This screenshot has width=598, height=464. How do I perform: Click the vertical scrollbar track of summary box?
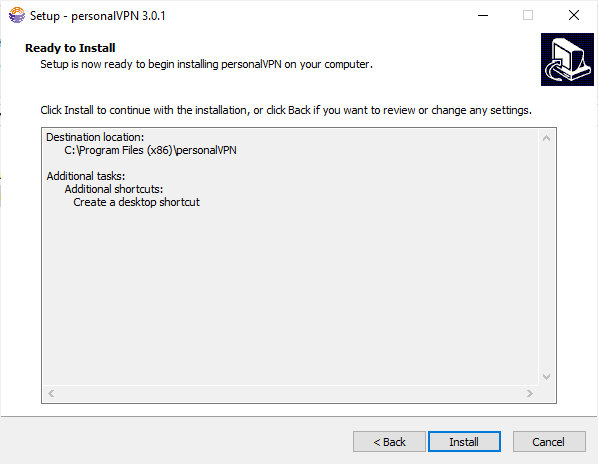pyautogui.click(x=546, y=257)
